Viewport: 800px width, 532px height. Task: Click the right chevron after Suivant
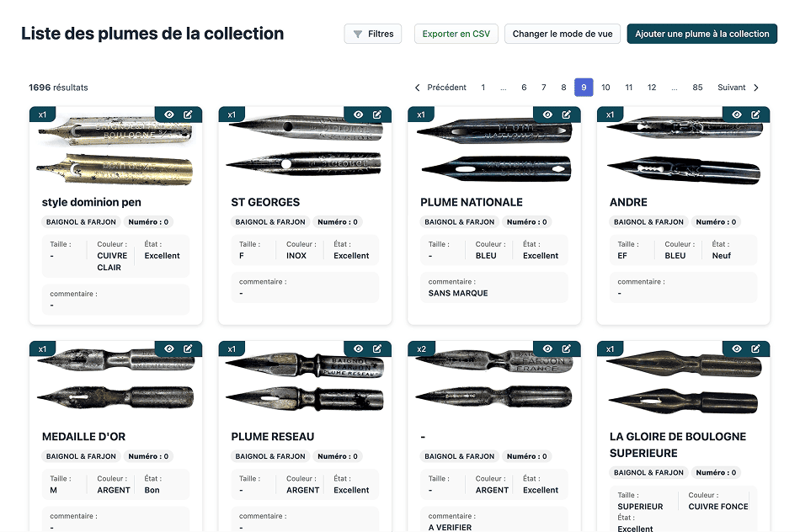pos(756,87)
